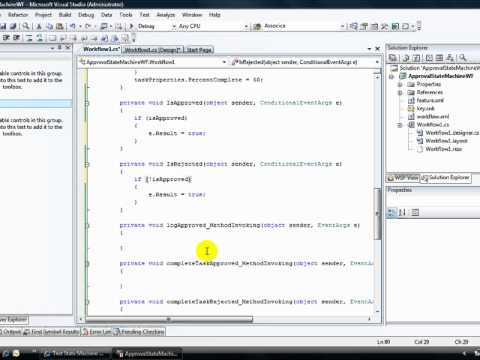This screenshot has height=360, width=480.
Task: Expand the References folder node
Action: click(x=400, y=92)
